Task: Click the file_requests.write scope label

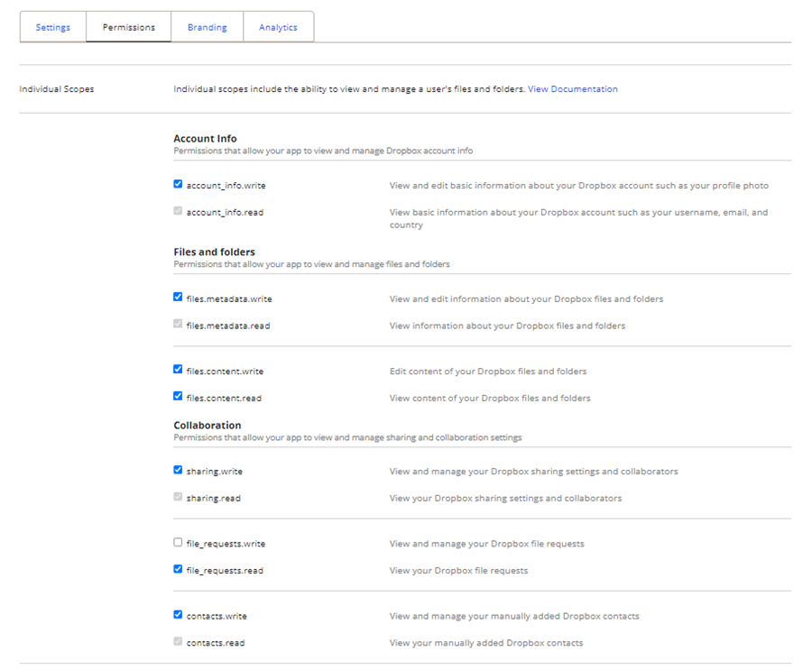Action: coord(226,544)
